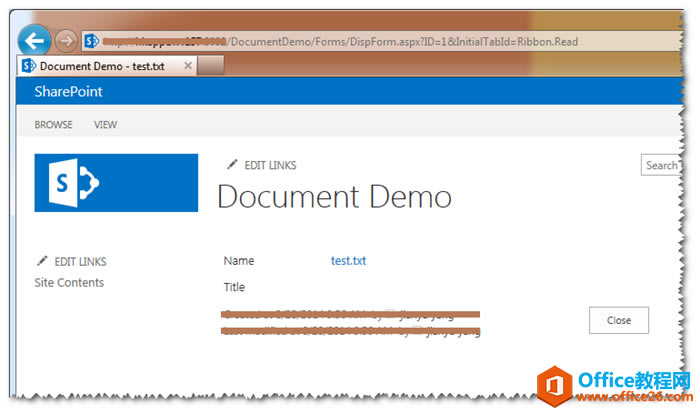The image size is (700, 414).
Task: Click the pencil icon beside top EDIT LINKS
Action: (232, 164)
